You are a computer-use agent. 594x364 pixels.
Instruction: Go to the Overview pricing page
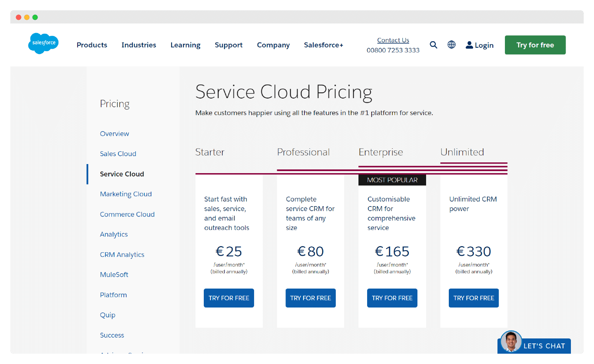click(114, 134)
